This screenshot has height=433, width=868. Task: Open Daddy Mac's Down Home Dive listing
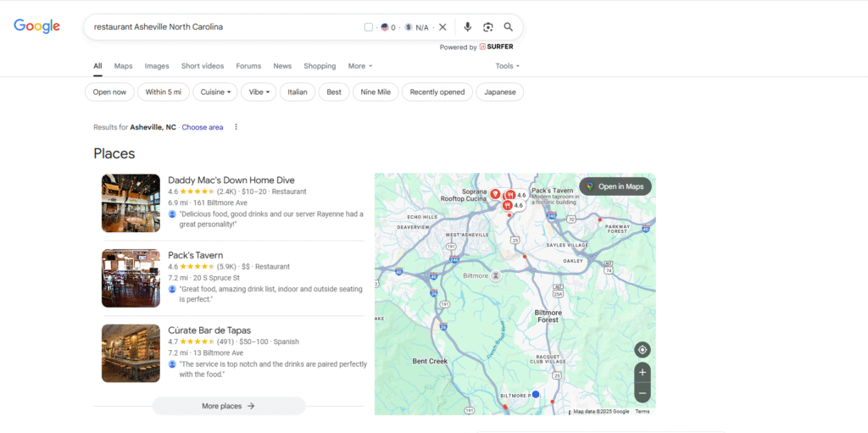tap(231, 180)
